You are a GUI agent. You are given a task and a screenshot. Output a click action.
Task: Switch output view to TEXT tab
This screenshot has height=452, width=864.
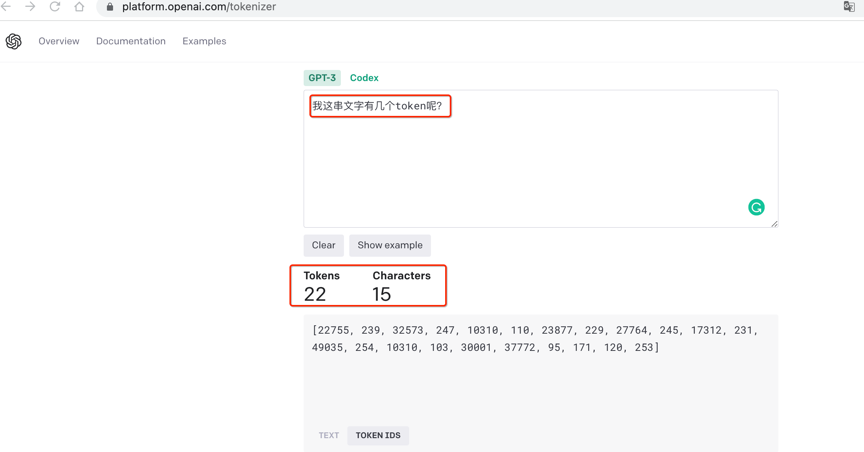coord(329,435)
